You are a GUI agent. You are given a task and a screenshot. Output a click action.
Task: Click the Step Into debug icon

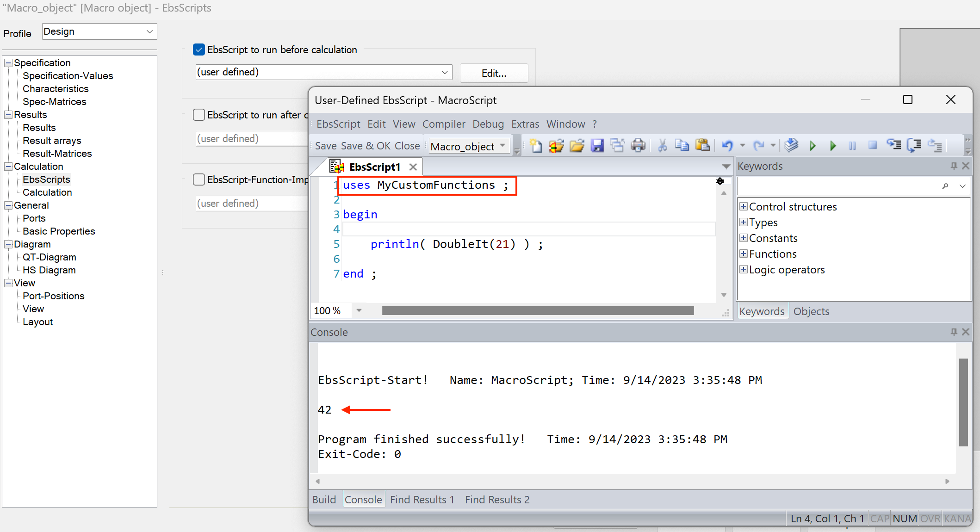click(893, 146)
